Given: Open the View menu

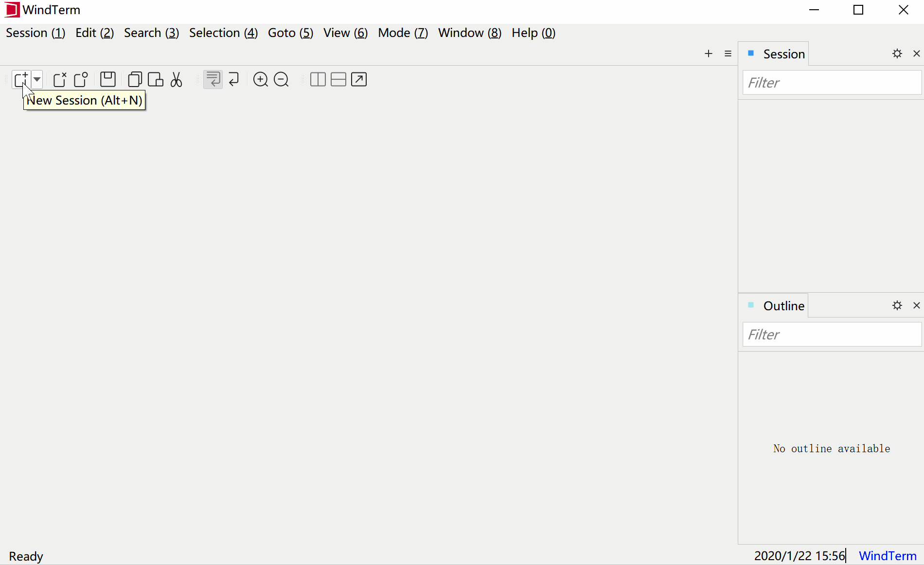Looking at the screenshot, I should tap(345, 33).
